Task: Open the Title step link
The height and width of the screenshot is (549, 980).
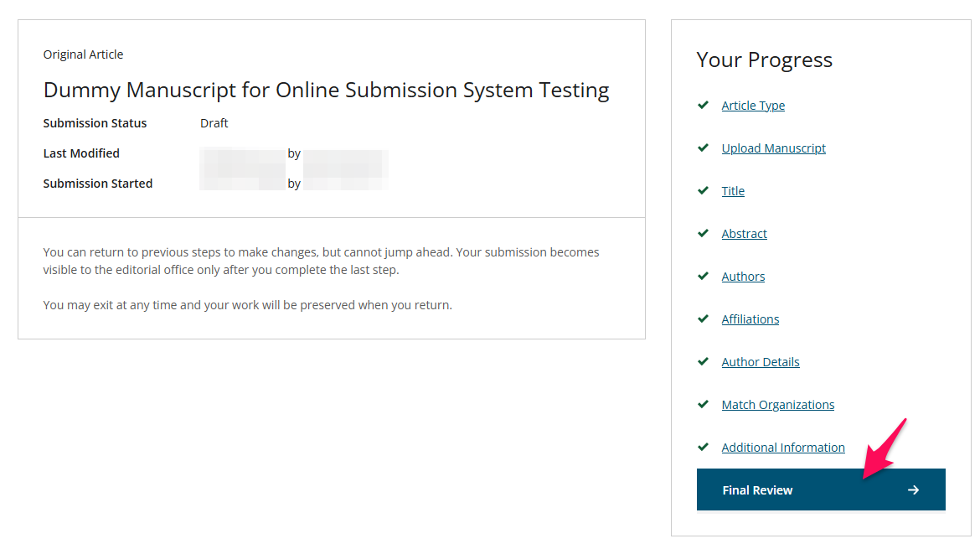Action: (733, 191)
